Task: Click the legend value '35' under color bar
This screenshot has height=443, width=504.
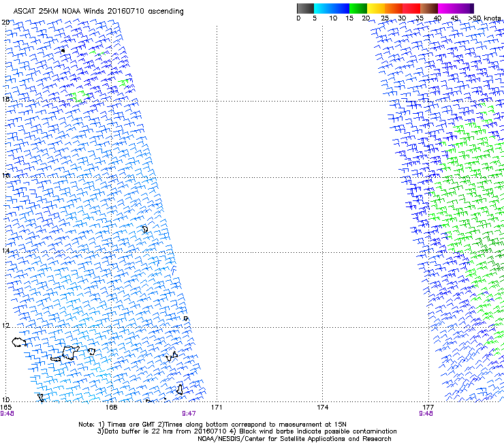Action: (x=420, y=18)
